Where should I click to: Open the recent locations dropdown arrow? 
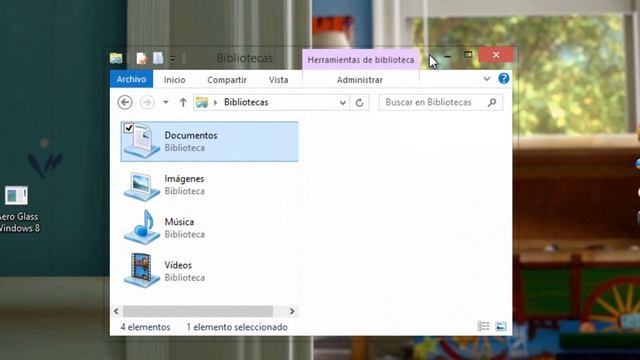click(x=166, y=102)
